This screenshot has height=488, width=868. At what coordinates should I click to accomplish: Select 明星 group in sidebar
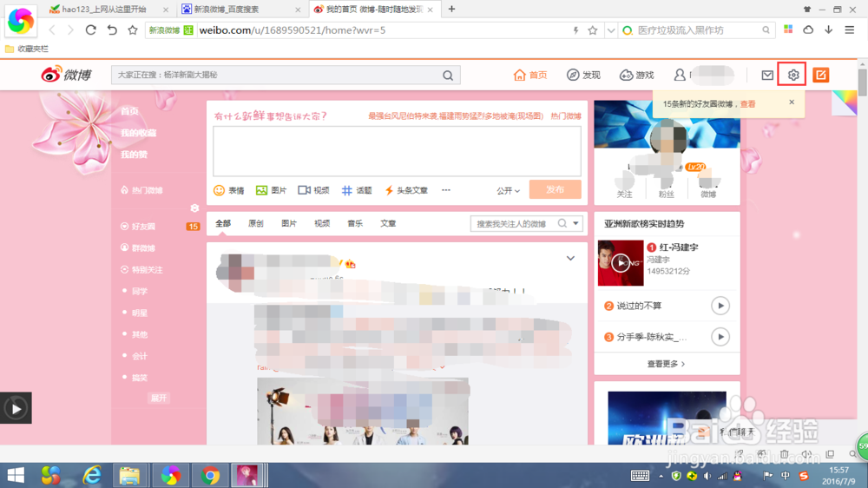coord(140,313)
